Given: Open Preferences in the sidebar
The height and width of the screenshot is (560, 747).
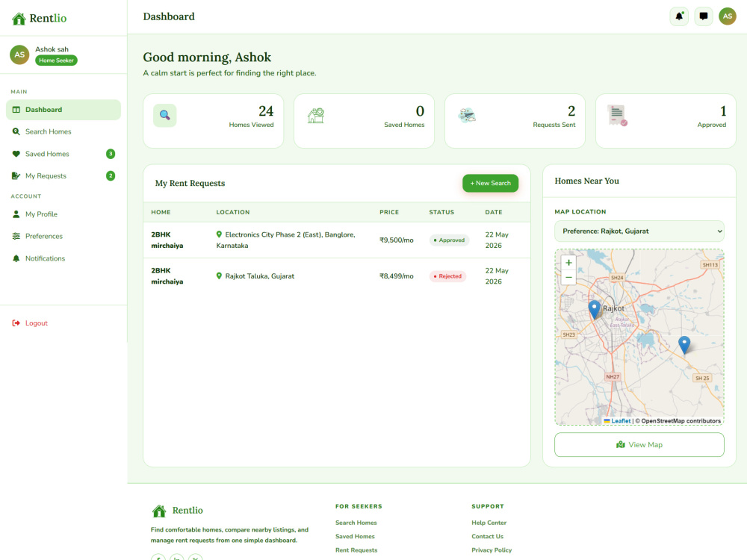Looking at the screenshot, I should tap(63, 236).
